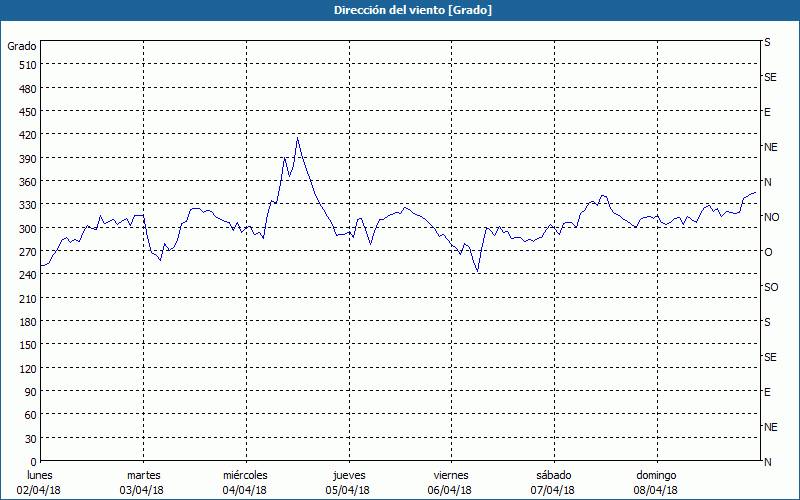This screenshot has height=500, width=800.
Task: Pick the 270 label on the left axis
Action: coord(26,252)
